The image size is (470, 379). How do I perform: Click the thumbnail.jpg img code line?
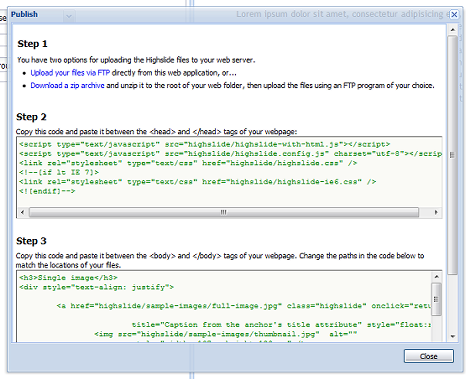click(x=226, y=334)
